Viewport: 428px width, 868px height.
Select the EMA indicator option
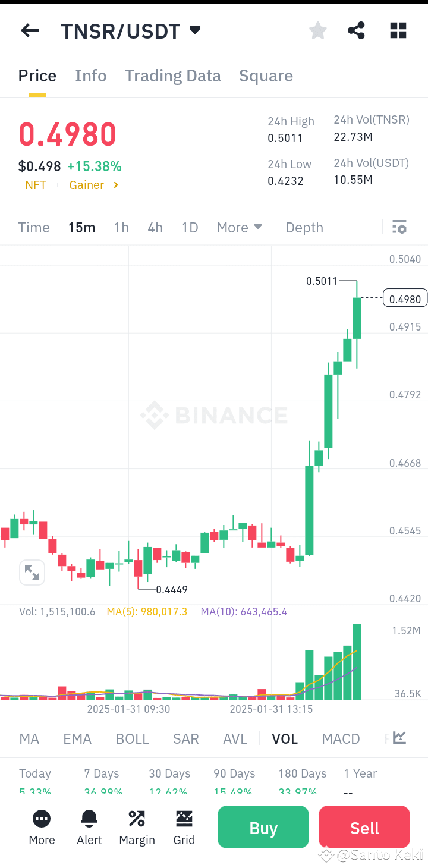pyautogui.click(x=77, y=738)
